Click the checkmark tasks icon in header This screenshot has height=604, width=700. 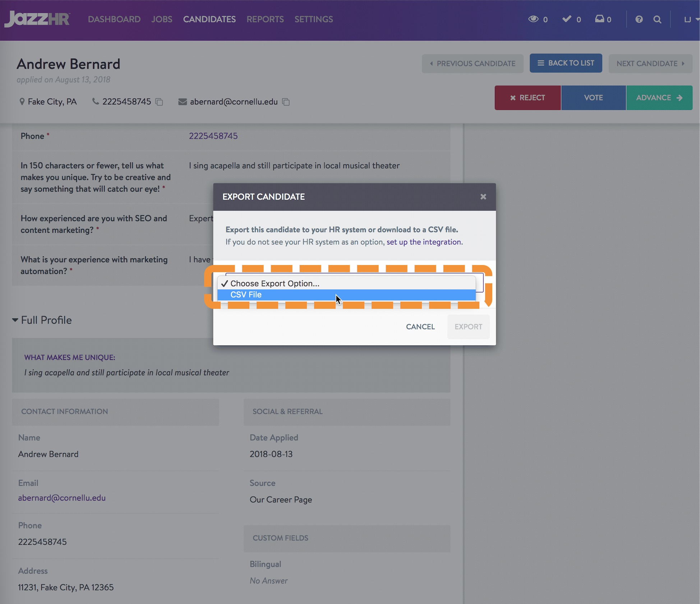567,19
